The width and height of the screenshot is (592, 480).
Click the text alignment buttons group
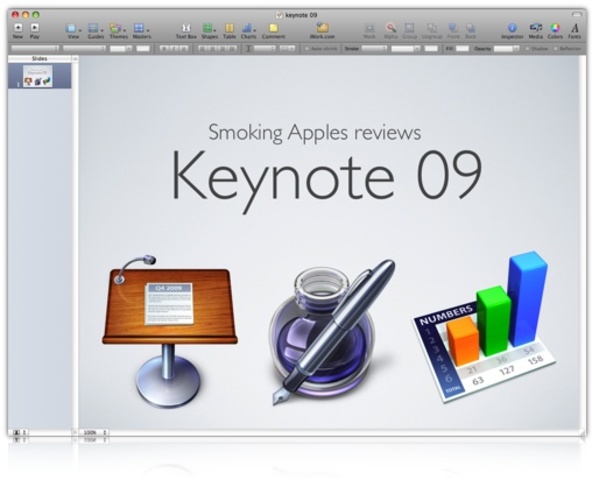point(217,48)
